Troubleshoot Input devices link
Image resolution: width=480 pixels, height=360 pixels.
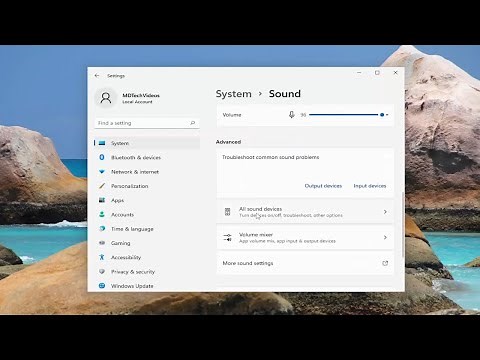[370, 186]
